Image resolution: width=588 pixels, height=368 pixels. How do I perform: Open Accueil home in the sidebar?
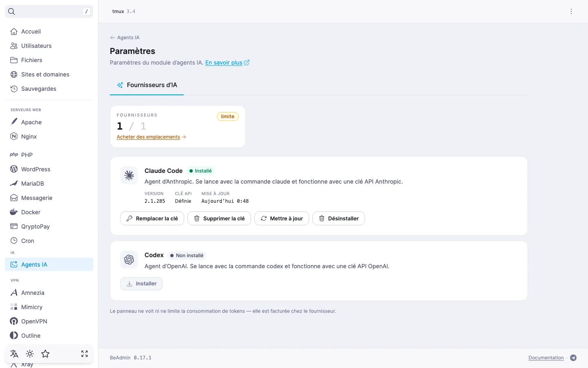49,31
